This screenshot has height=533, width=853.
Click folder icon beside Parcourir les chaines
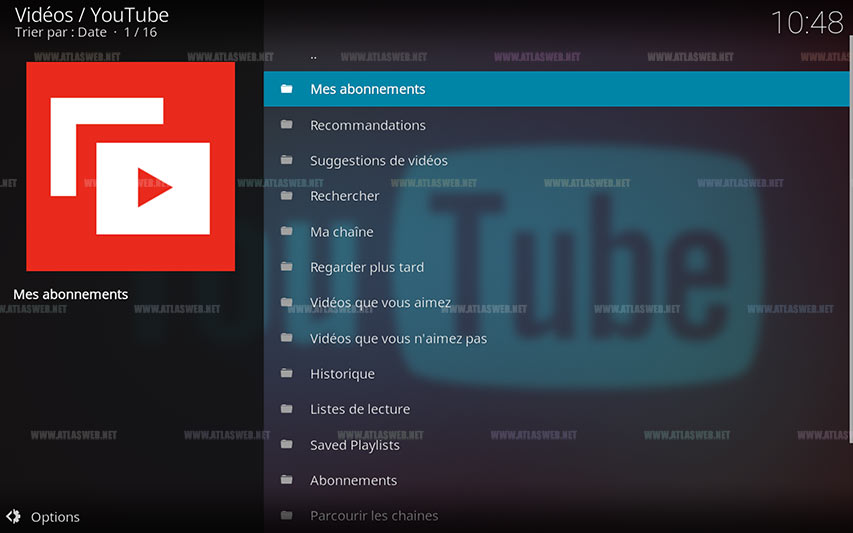287,515
